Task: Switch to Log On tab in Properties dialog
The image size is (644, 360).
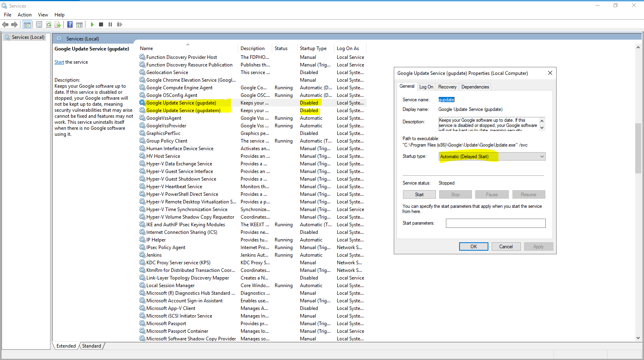Action: click(x=426, y=87)
